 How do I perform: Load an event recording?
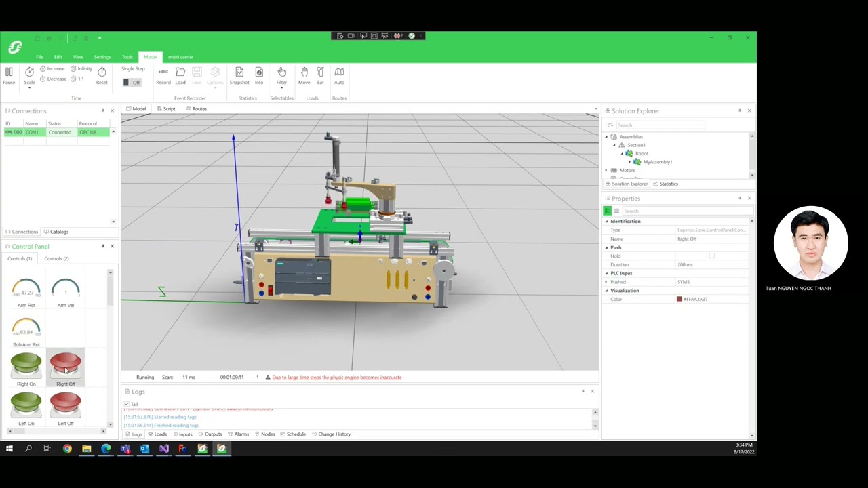tap(180, 75)
